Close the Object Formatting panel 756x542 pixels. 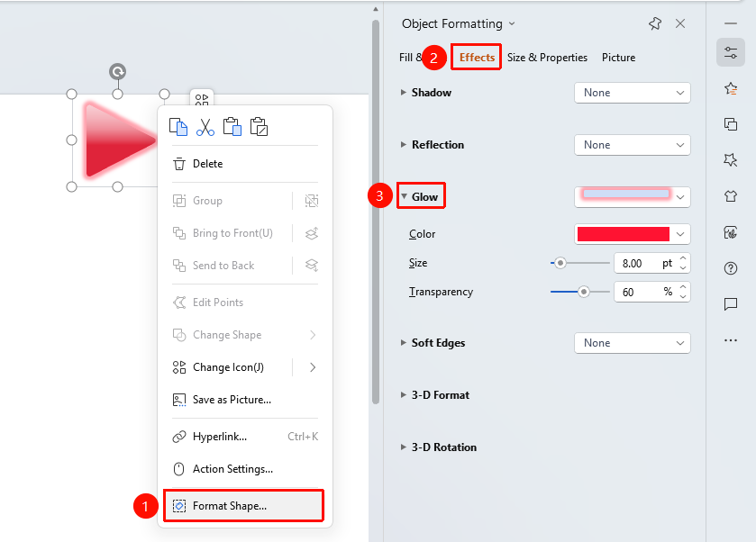coord(680,23)
